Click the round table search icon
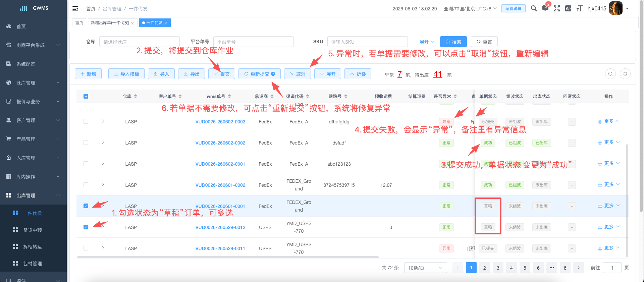The image size is (644, 282). pyautogui.click(x=610, y=74)
